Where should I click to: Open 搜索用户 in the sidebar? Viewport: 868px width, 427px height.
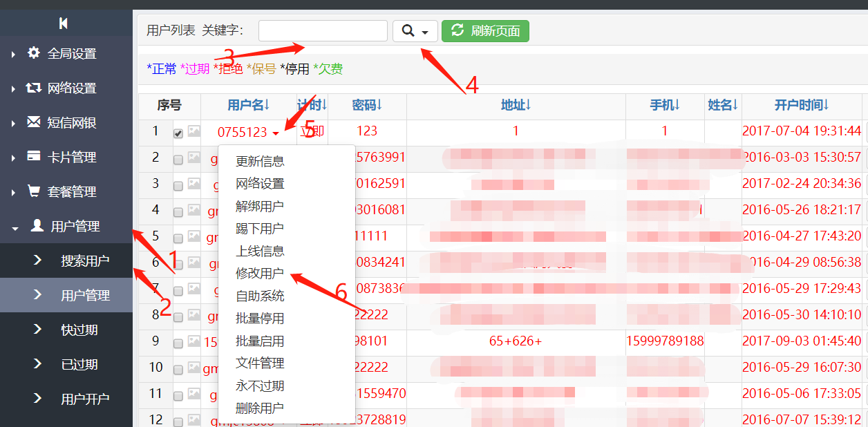point(84,261)
